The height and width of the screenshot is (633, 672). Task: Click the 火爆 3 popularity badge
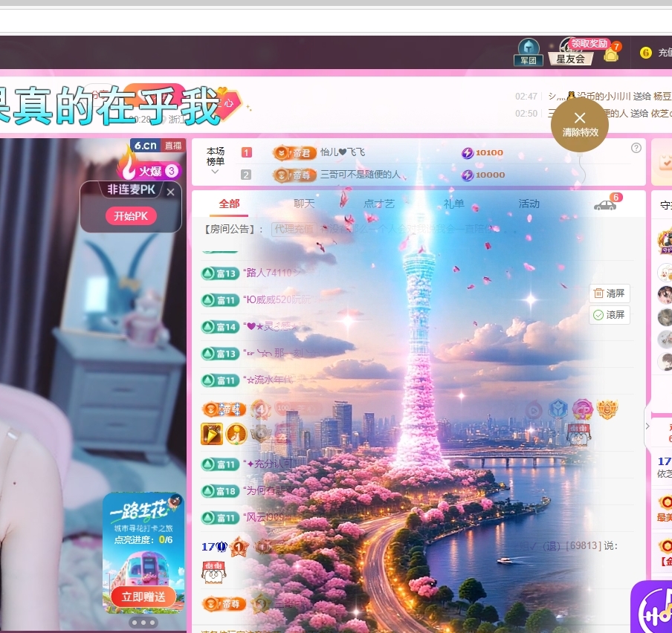151,170
